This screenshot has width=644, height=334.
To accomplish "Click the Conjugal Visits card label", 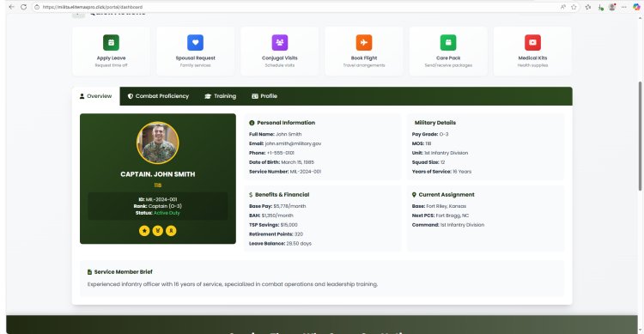I will click(x=280, y=58).
